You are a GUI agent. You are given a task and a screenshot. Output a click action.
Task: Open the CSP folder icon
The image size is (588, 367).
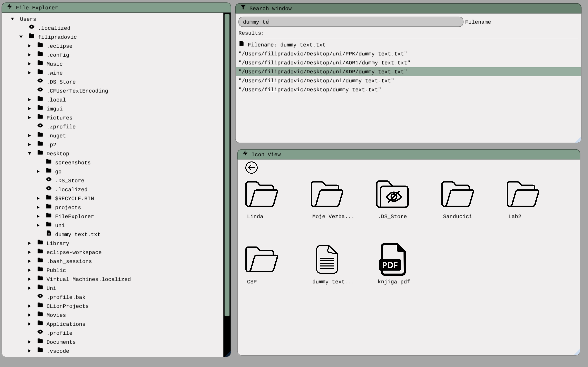pos(262,259)
